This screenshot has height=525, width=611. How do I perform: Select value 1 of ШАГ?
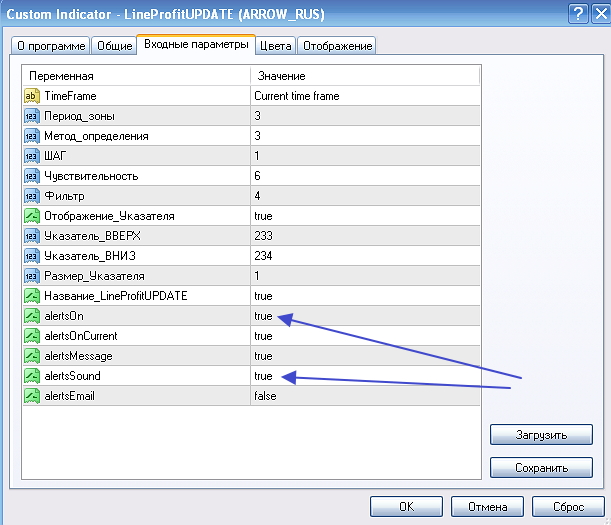click(257, 156)
